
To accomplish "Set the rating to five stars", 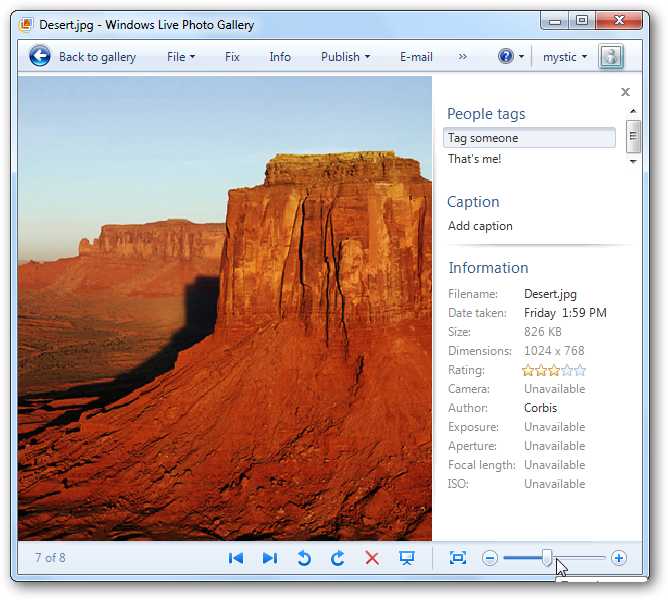I will (580, 370).
